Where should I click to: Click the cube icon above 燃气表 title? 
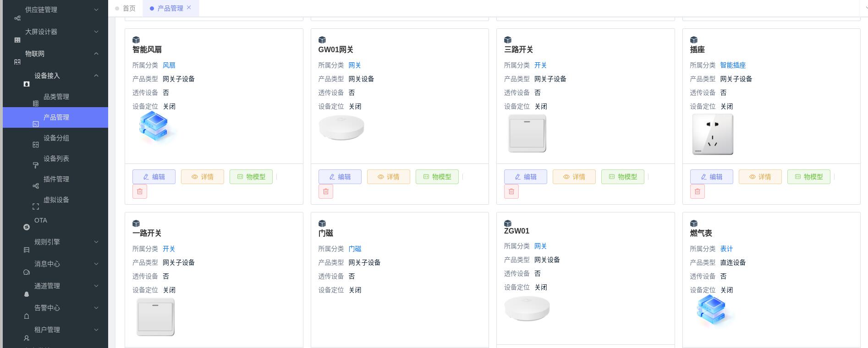(694, 223)
